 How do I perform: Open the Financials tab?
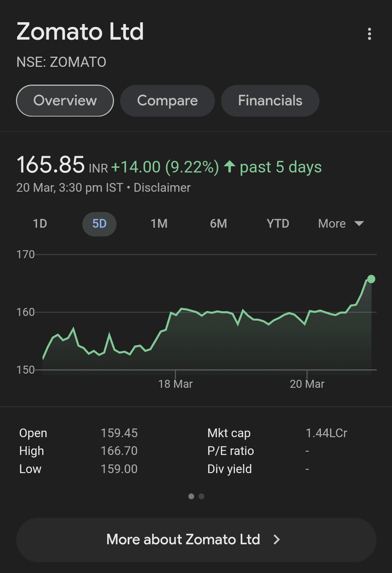(x=270, y=100)
